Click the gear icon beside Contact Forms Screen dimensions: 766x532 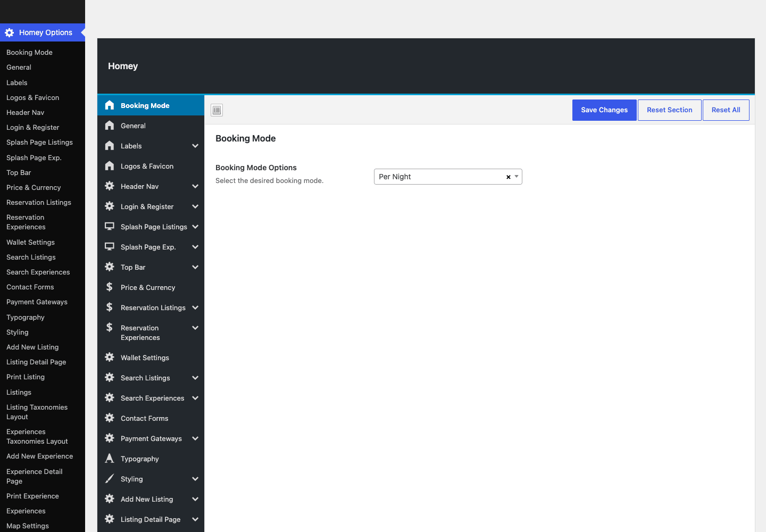click(110, 418)
